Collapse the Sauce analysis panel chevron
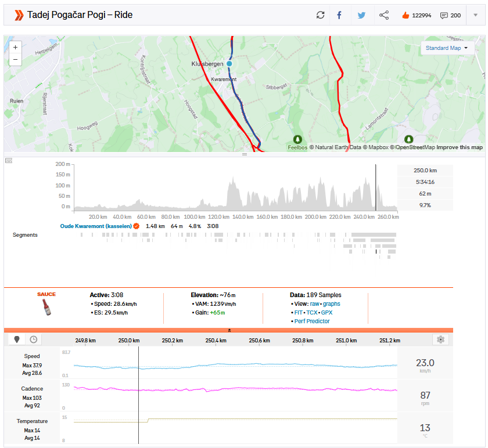 (x=229, y=330)
